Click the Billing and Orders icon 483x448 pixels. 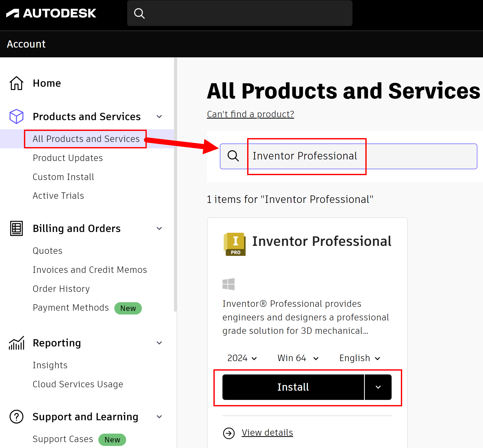[x=16, y=228]
